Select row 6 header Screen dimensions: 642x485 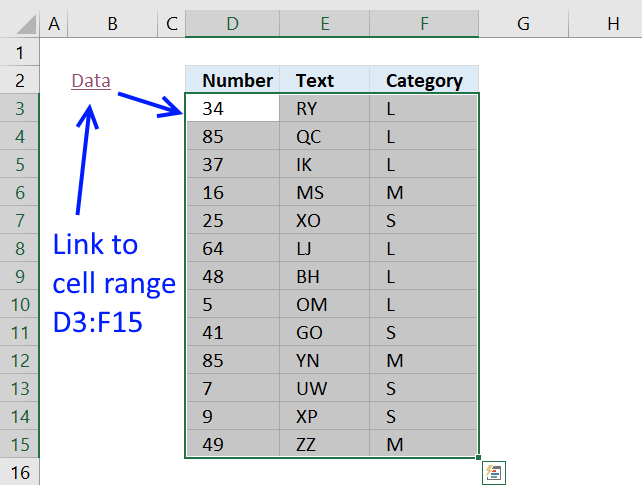click(x=20, y=192)
